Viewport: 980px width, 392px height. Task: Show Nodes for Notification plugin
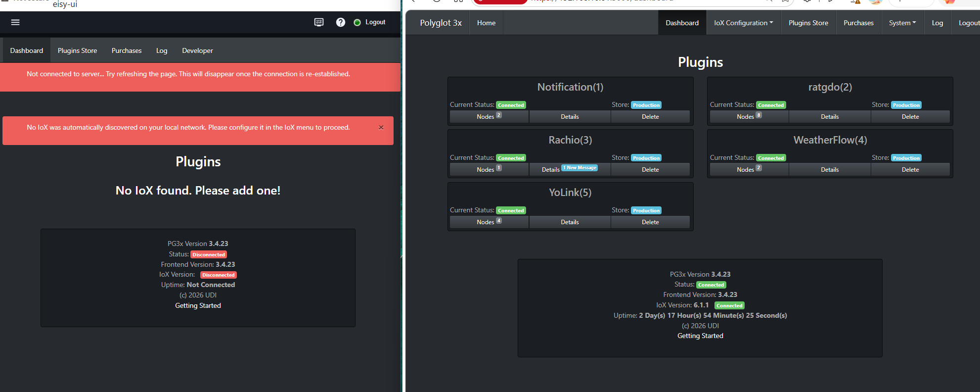(x=489, y=116)
